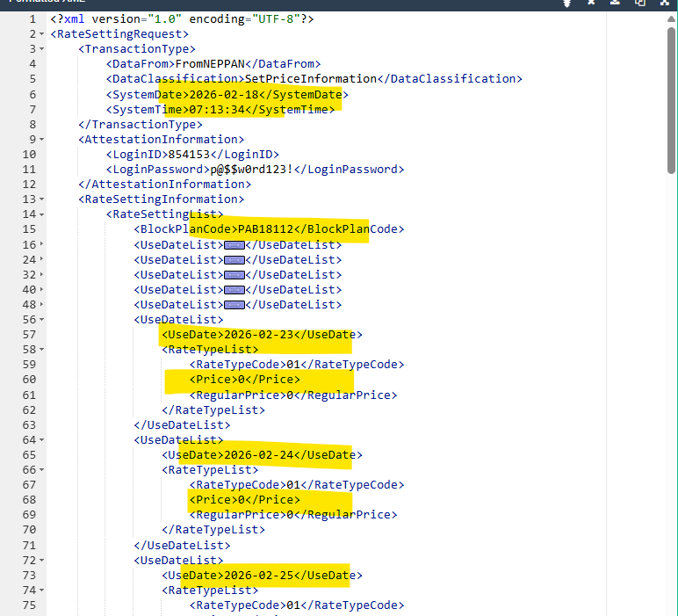Open folded placeholder on line 40 UseDateList
The image size is (678, 616).
pyautogui.click(x=234, y=290)
